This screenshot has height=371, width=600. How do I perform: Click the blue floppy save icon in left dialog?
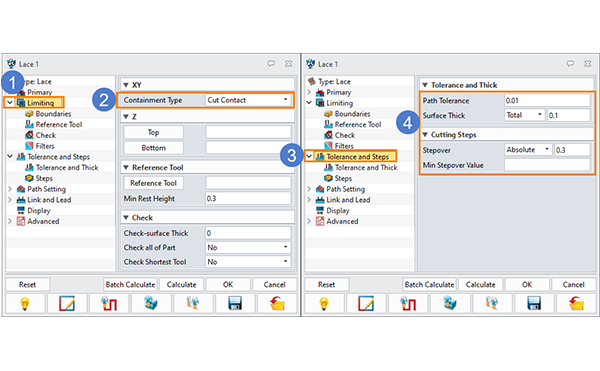pyautogui.click(x=235, y=304)
